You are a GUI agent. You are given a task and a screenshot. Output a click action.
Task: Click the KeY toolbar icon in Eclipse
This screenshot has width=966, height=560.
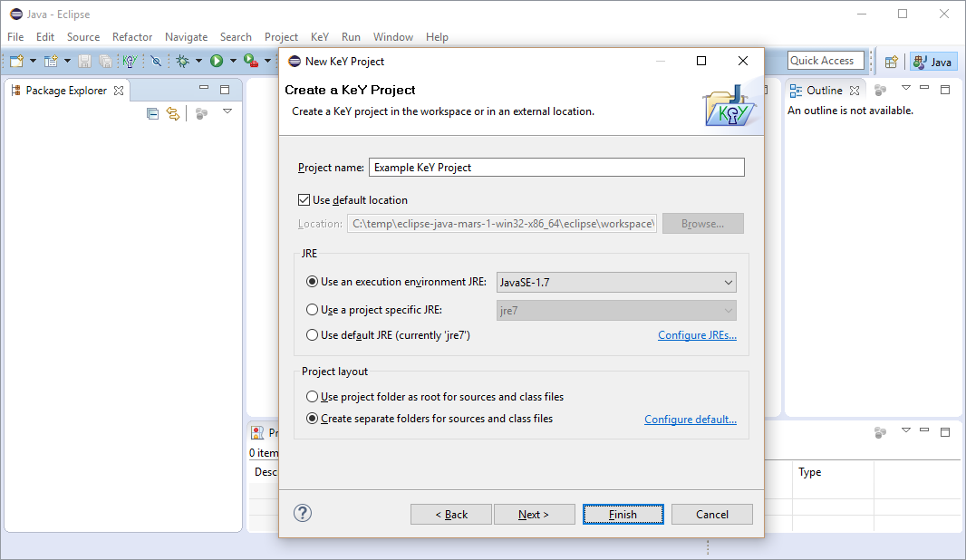[130, 61]
